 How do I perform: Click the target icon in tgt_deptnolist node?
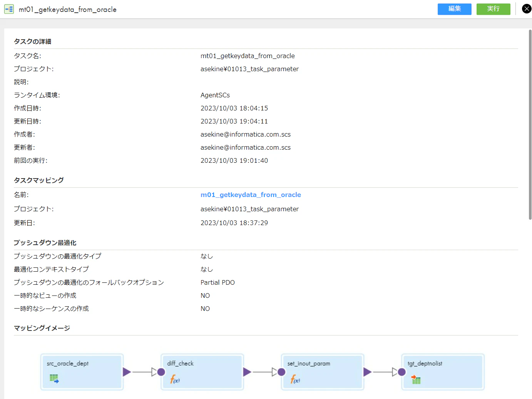416,380
